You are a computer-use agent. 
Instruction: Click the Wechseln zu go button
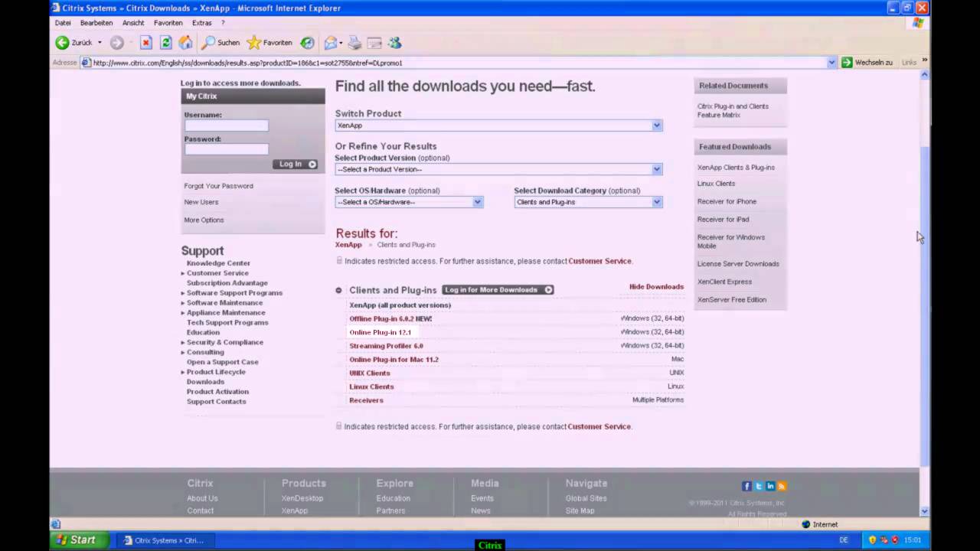click(867, 63)
